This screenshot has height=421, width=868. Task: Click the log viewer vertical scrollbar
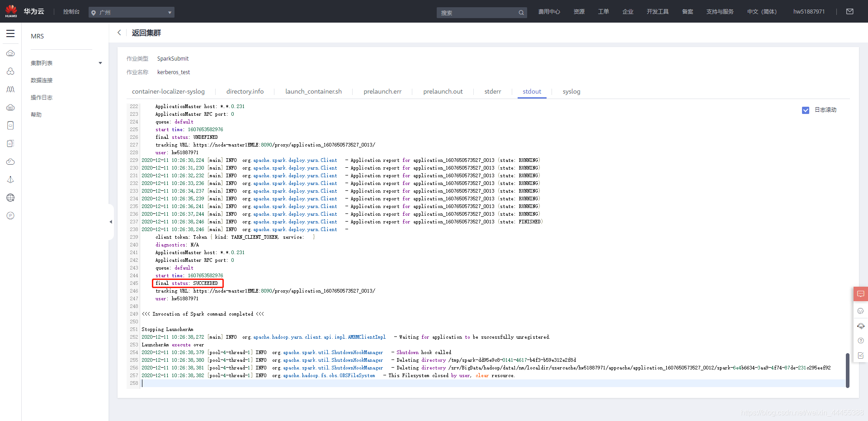(x=848, y=370)
